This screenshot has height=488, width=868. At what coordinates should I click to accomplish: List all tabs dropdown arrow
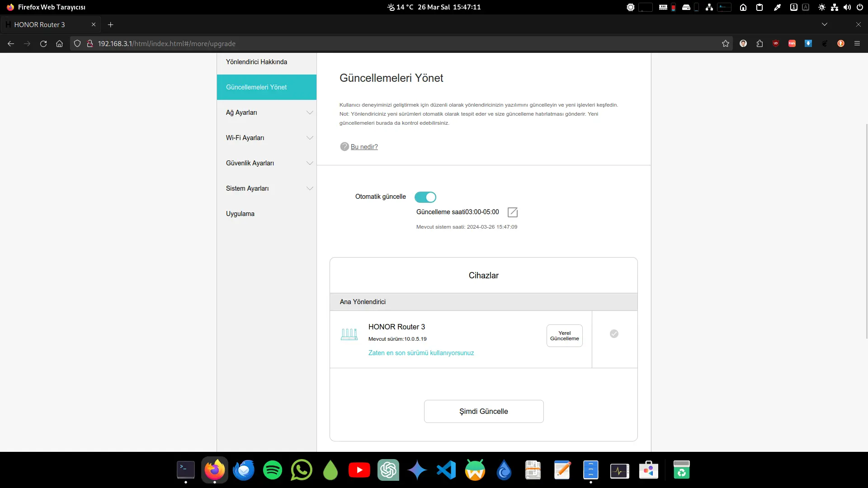[825, 24]
